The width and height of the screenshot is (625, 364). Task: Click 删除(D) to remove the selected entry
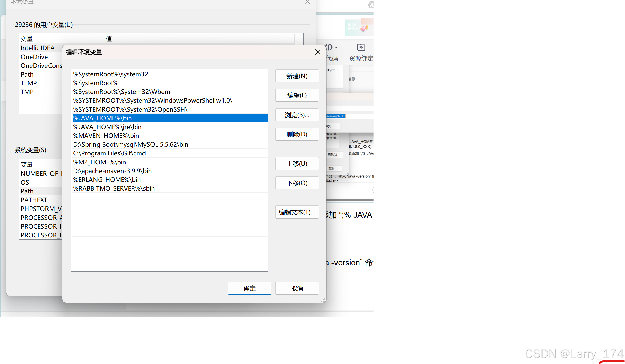(297, 134)
